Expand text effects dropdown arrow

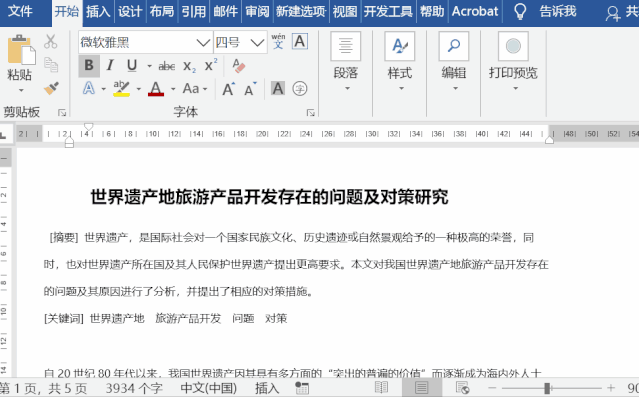click(x=104, y=89)
